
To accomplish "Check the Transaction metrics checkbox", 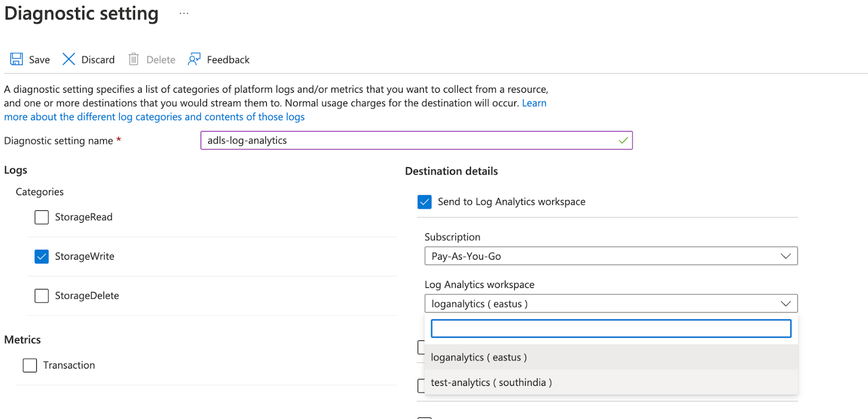I will point(30,365).
